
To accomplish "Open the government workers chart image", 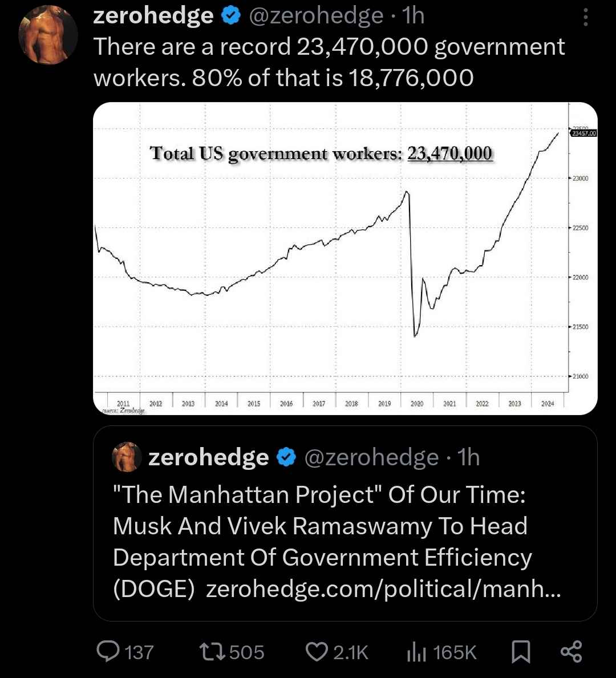I will (345, 258).
